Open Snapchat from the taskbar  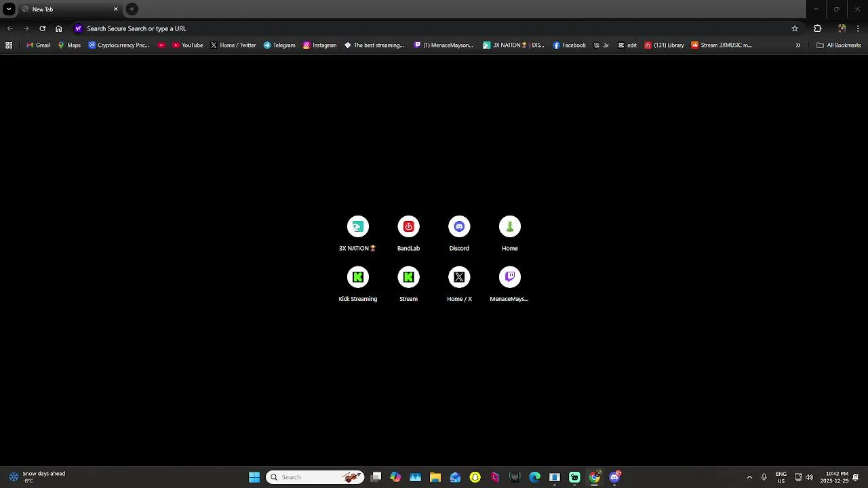[x=475, y=477]
